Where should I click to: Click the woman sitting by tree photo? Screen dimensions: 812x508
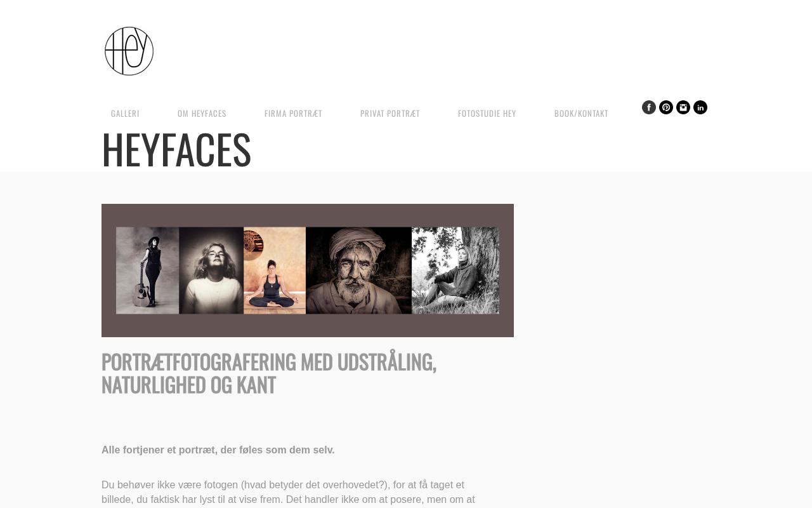tap(455, 271)
